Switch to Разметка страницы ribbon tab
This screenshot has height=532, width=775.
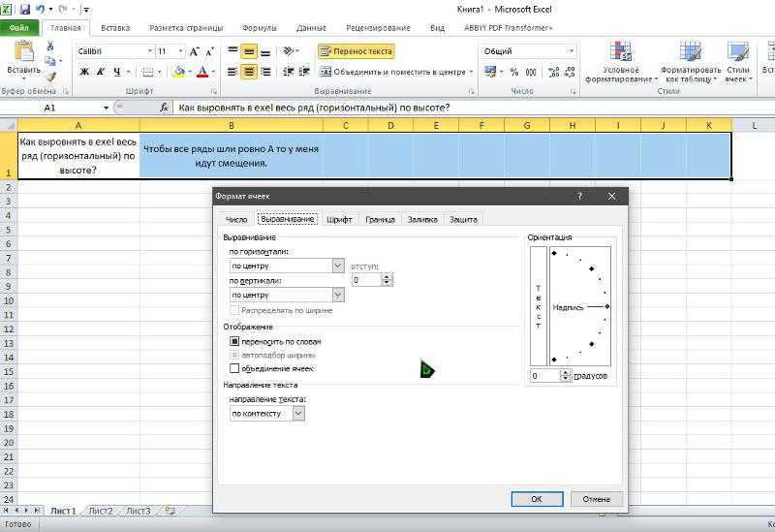click(186, 28)
